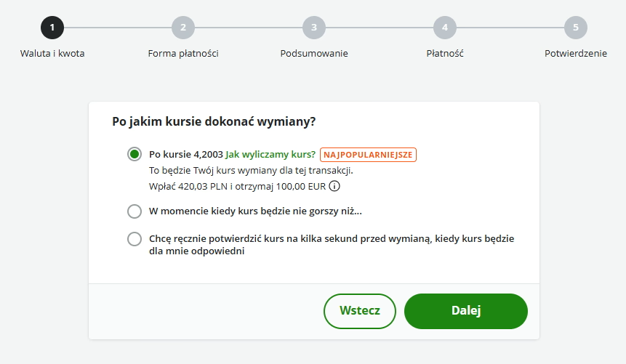The height and width of the screenshot is (364, 626).
Task: Open the 'Jak wyliczamy kurs?' link
Action: (x=270, y=155)
